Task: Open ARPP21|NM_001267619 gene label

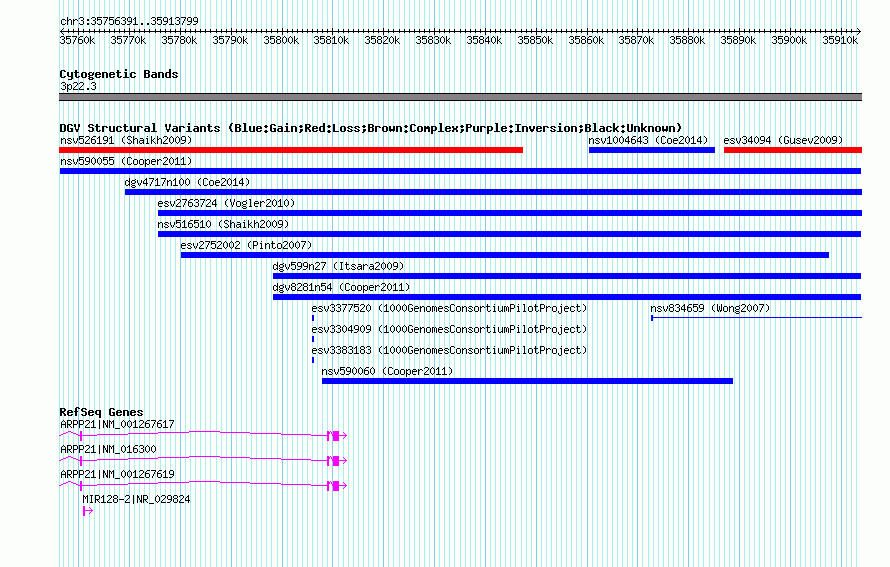Action: coord(117,474)
